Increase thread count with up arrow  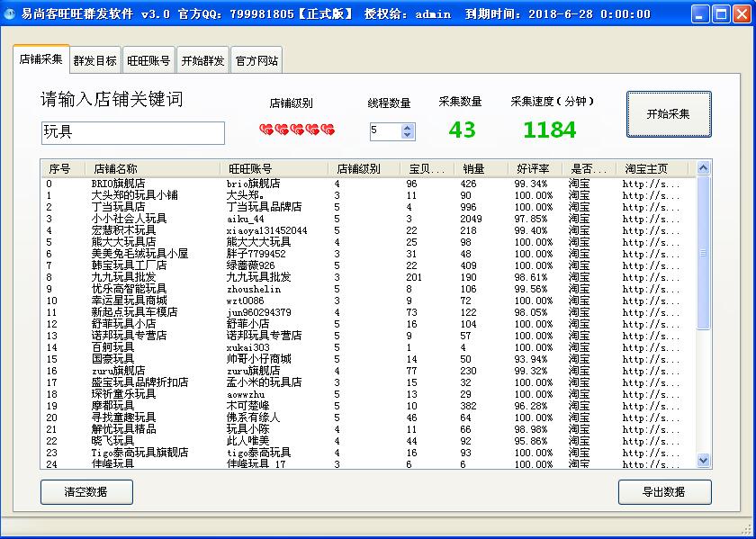408,127
